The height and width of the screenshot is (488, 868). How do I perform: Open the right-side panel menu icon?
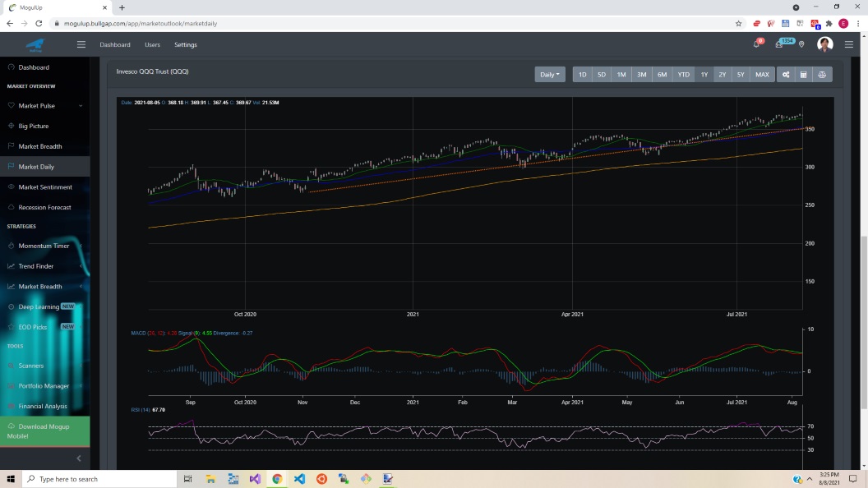[x=848, y=45]
